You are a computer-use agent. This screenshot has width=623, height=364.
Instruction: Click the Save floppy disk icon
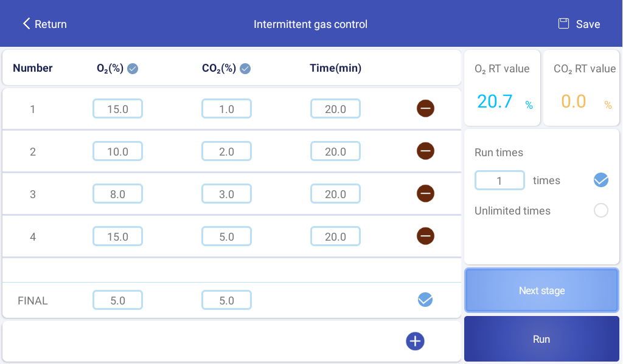563,24
